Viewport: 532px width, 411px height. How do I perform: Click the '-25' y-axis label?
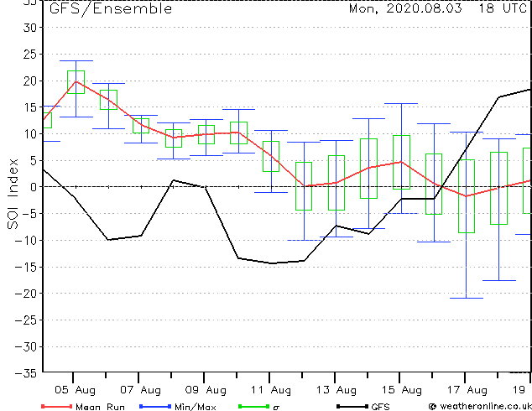[x=26, y=320]
